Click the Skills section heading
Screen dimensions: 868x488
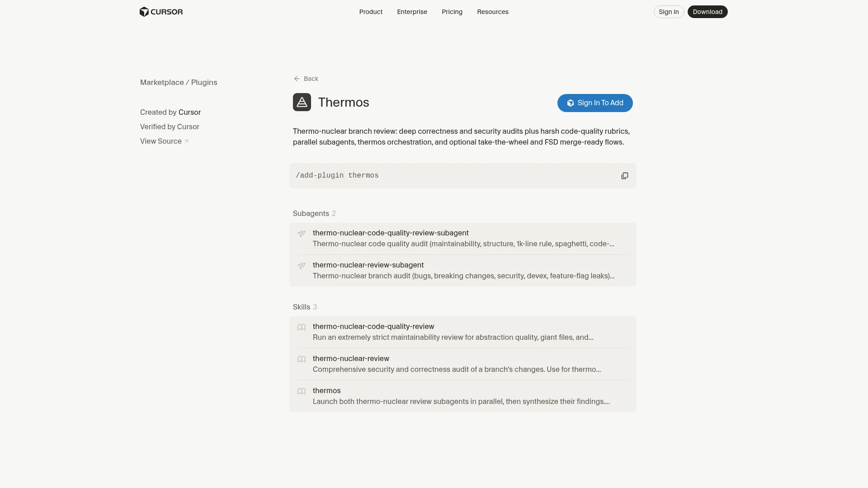pyautogui.click(x=302, y=307)
